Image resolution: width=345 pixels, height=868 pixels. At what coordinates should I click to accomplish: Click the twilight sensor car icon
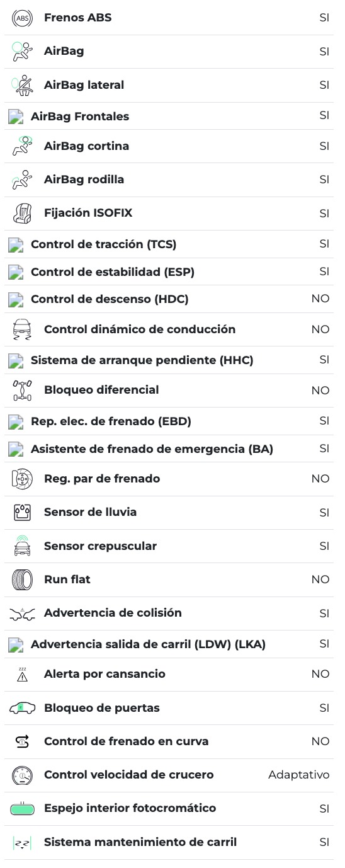coord(22,546)
